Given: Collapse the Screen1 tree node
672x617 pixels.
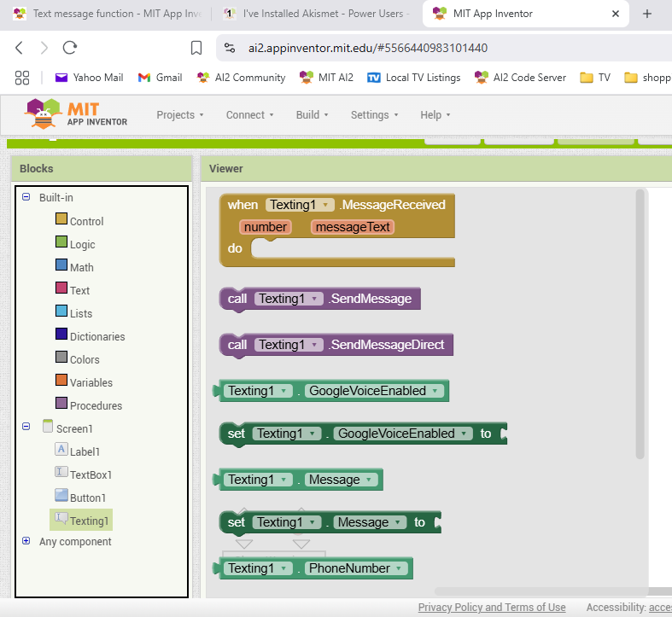Looking at the screenshot, I should (26, 427).
